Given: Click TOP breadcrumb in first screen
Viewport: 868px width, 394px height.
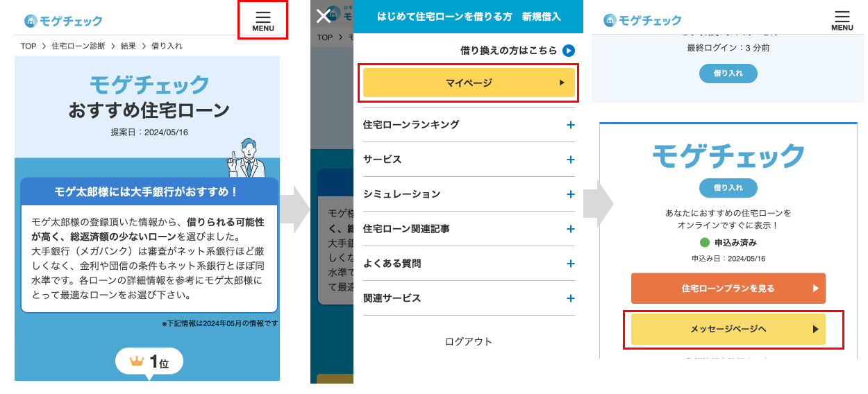Looking at the screenshot, I should (x=28, y=46).
